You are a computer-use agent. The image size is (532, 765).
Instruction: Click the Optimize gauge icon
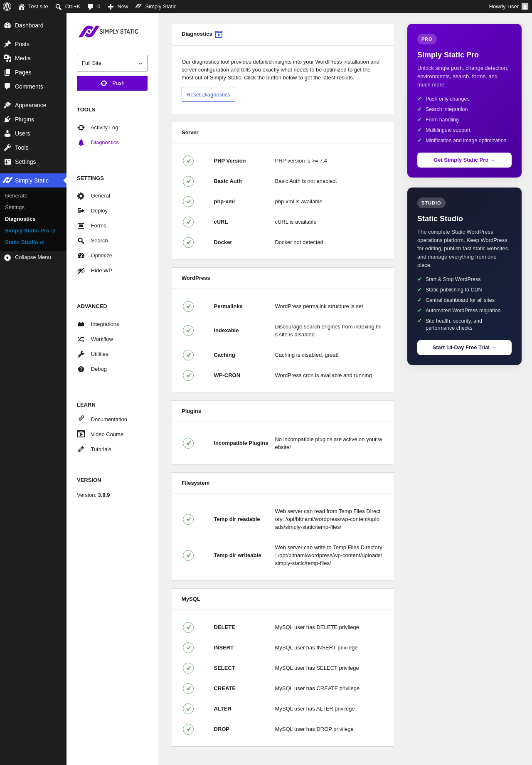[81, 256]
